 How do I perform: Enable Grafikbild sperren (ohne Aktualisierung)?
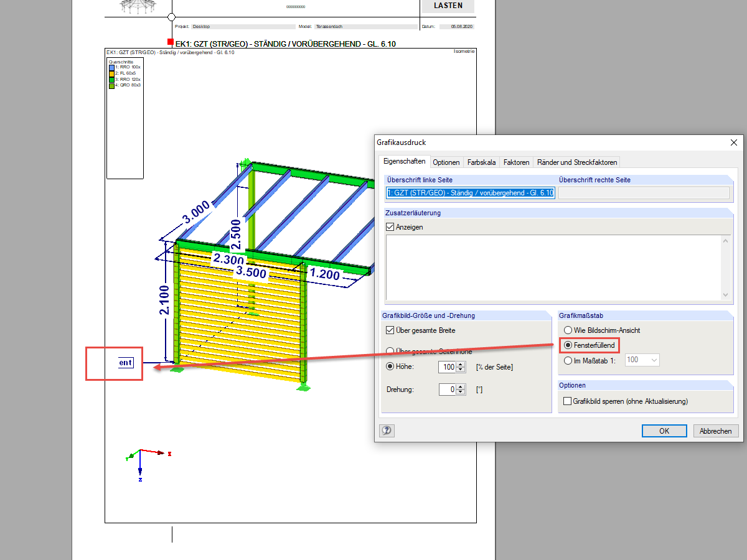coord(567,401)
